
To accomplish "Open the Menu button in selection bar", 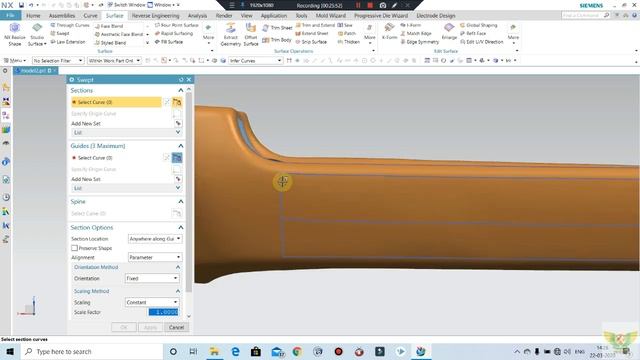I will click(x=15, y=60).
